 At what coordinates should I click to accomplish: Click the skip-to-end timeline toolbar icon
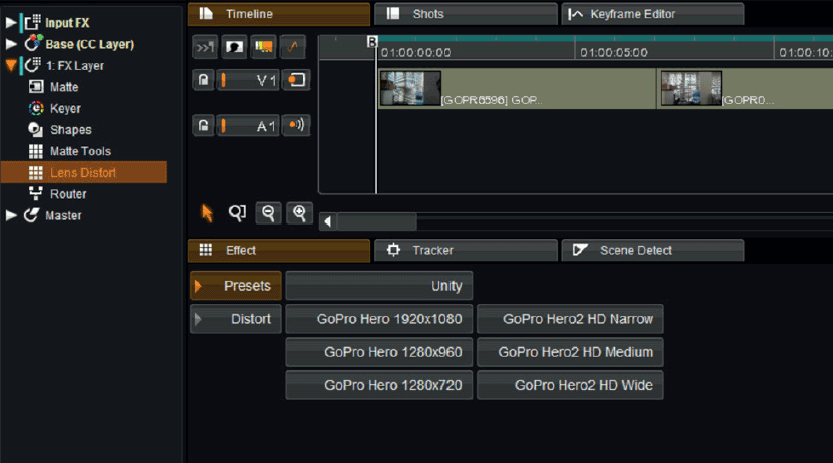pos(205,47)
